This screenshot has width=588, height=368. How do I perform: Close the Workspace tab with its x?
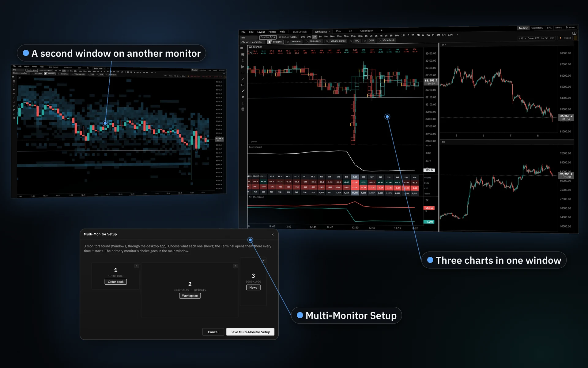(x=330, y=32)
